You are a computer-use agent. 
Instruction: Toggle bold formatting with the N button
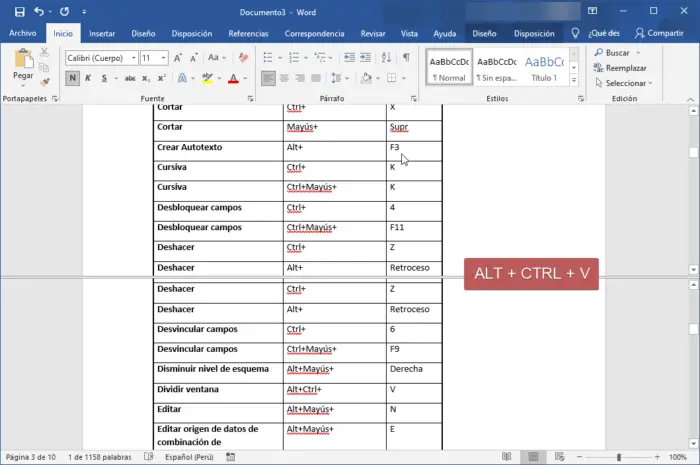72,79
